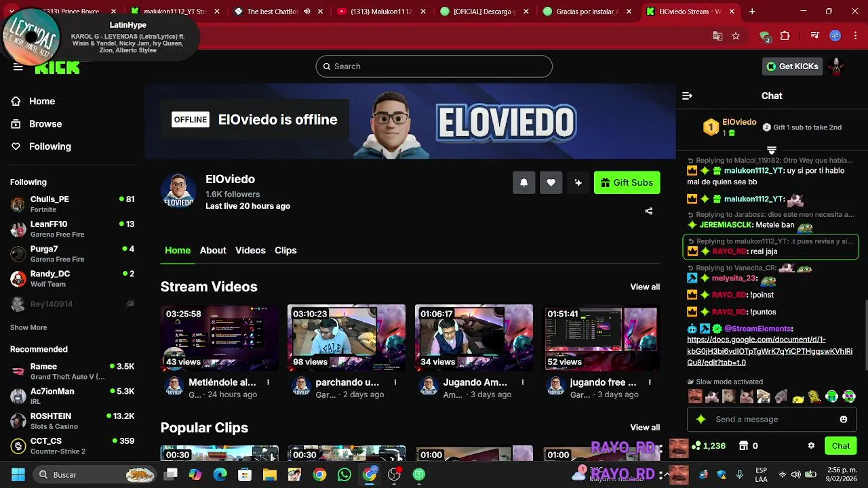
Task: Click View all for Stream Videos
Action: [x=645, y=287]
